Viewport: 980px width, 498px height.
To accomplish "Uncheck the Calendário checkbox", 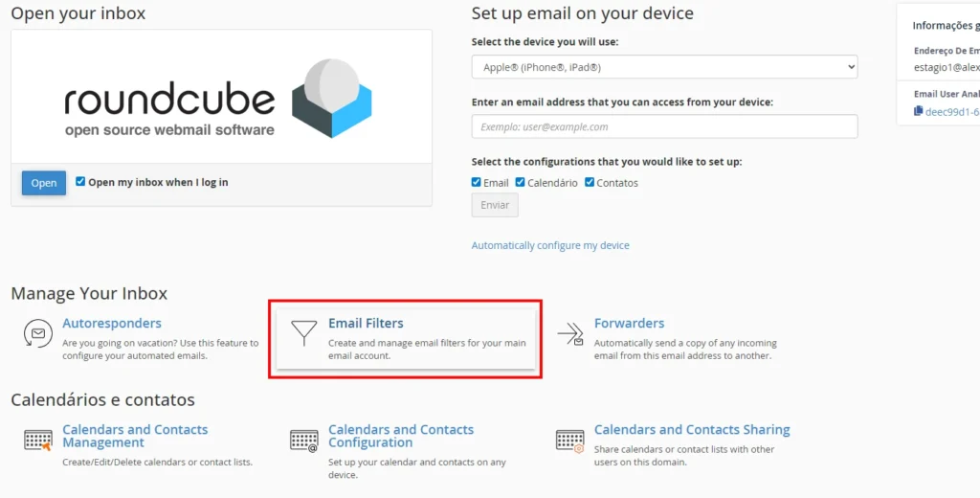I will pos(521,182).
